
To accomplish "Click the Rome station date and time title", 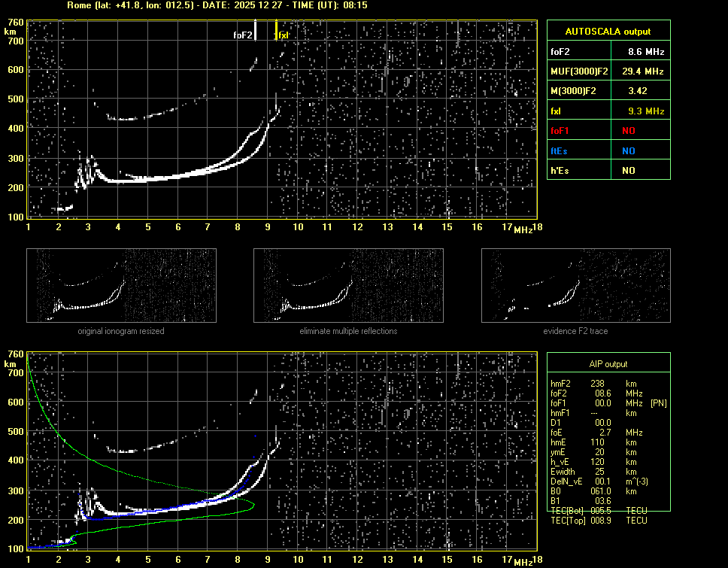I will click(217, 5).
